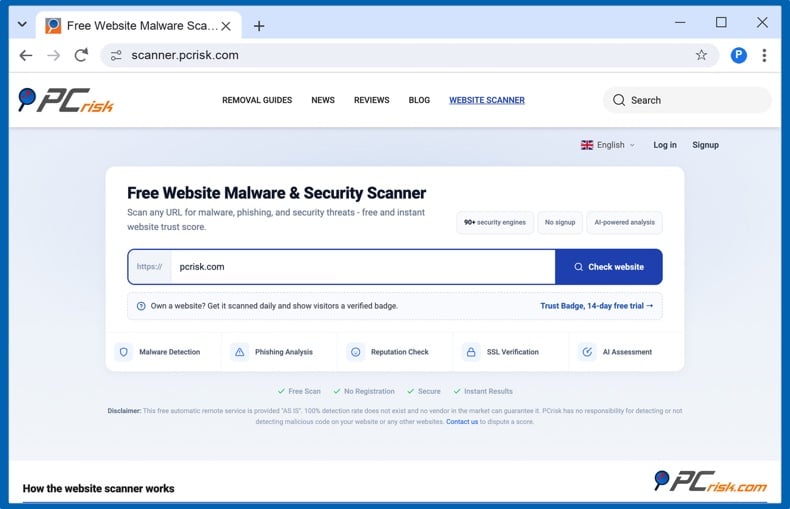Click the Contact us link in disclaimer
Image resolution: width=790 pixels, height=509 pixels.
(462, 421)
